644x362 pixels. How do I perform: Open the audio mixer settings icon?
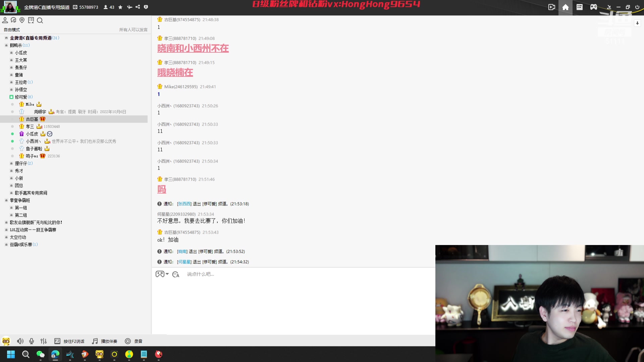pyautogui.click(x=44, y=341)
